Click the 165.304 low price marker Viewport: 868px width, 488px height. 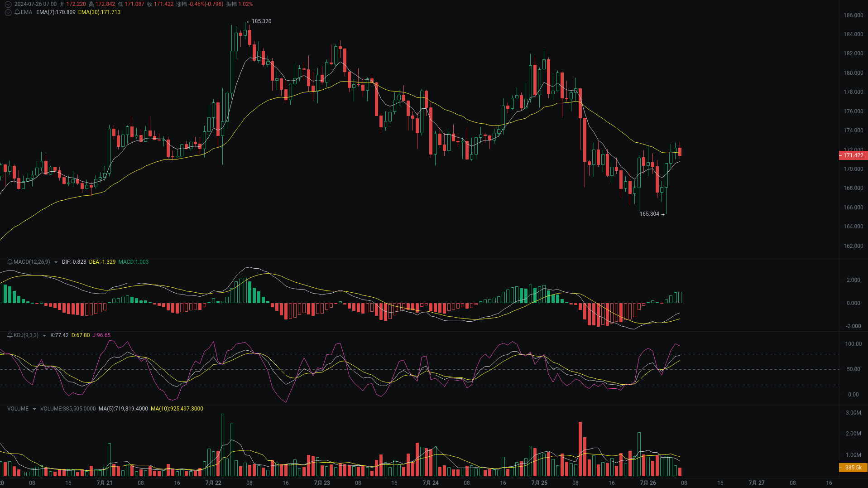point(650,213)
